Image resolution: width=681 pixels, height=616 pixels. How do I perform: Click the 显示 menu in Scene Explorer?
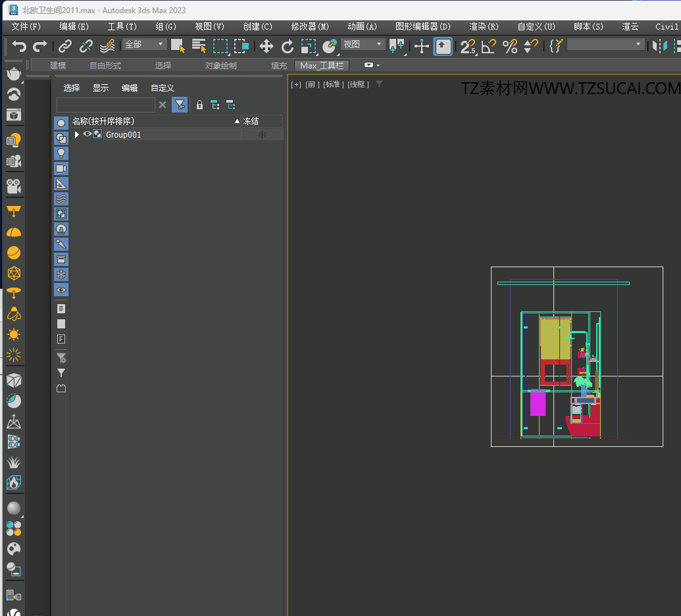101,88
